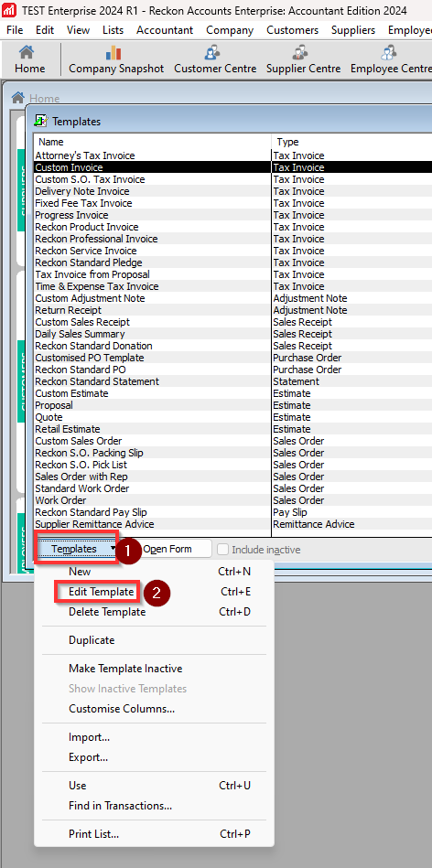Select the Return Receipt template

click(232, 310)
